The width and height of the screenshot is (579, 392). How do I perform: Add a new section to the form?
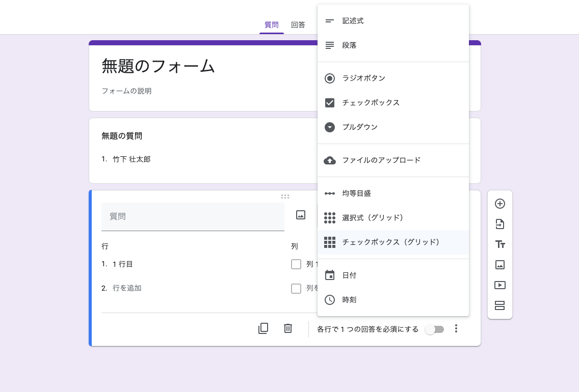click(500, 305)
